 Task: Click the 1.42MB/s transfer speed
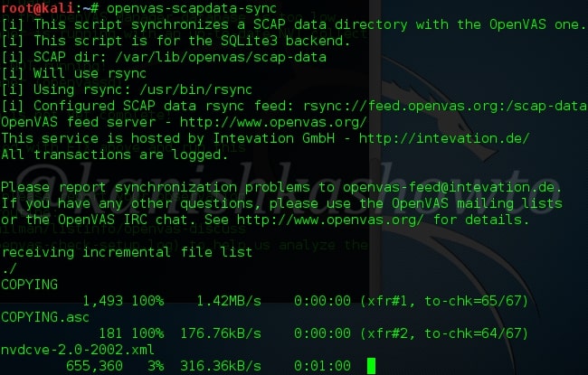pos(229,301)
